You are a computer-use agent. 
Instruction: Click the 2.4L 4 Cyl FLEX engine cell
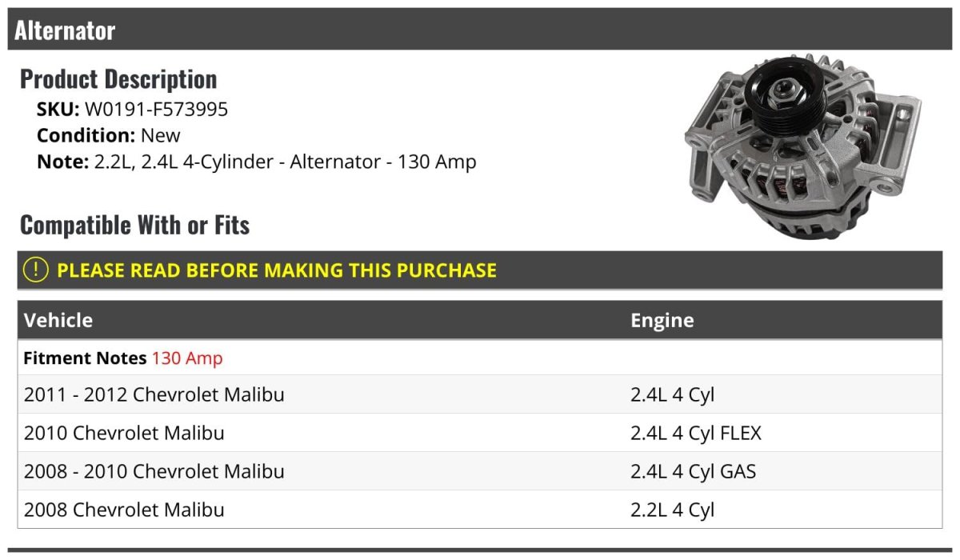696,433
